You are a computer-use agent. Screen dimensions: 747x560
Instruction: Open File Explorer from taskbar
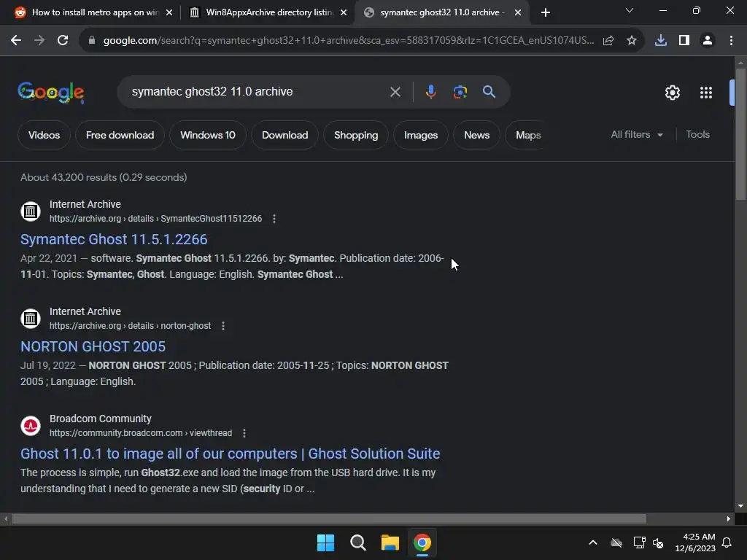coord(390,542)
